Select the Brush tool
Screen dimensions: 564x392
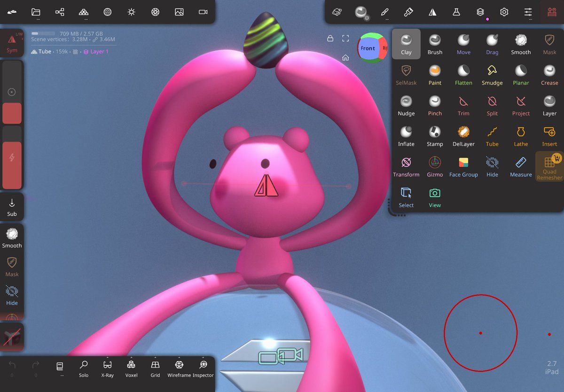pos(435,44)
